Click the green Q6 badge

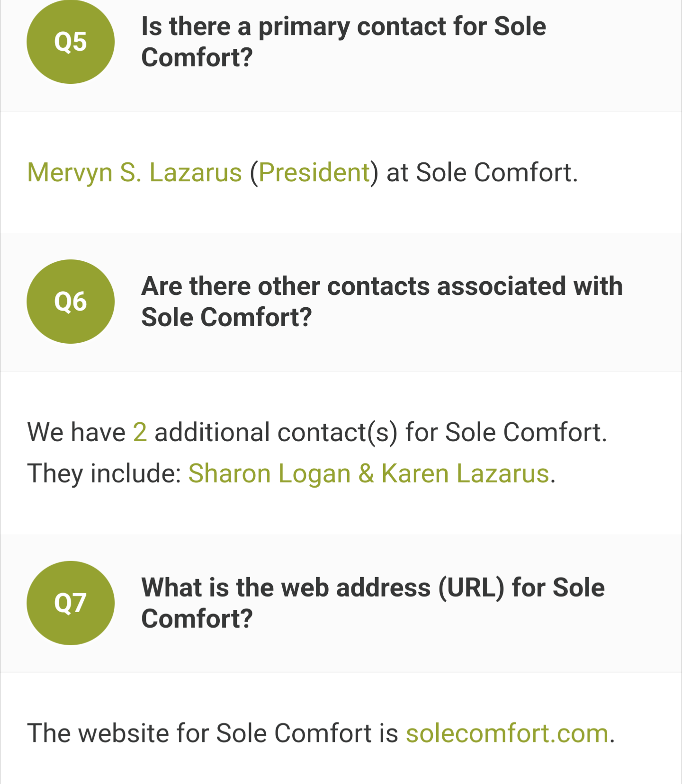click(x=71, y=302)
